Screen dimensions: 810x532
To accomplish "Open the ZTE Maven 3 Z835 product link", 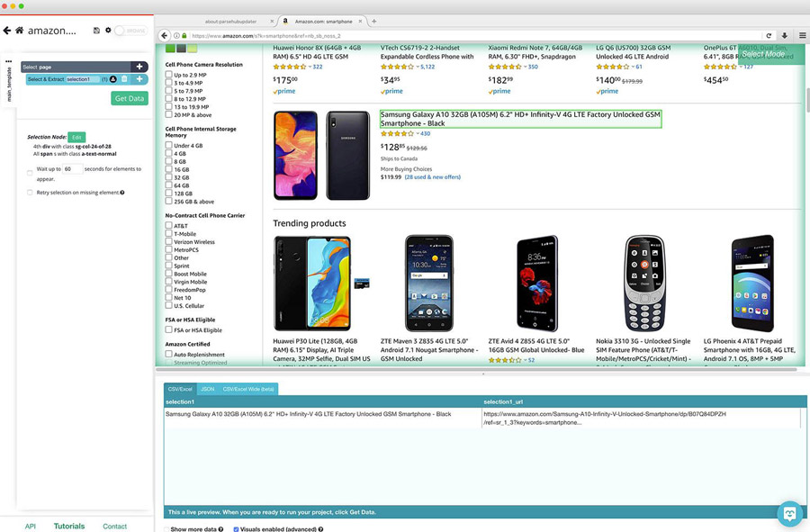I will (428, 349).
